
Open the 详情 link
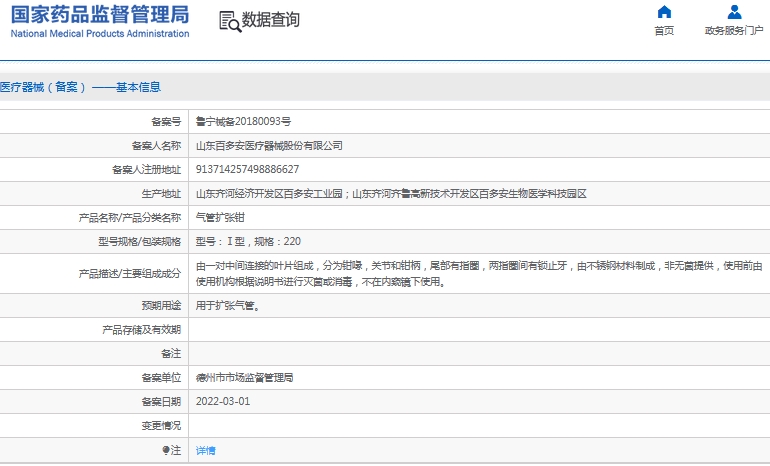[x=205, y=451]
